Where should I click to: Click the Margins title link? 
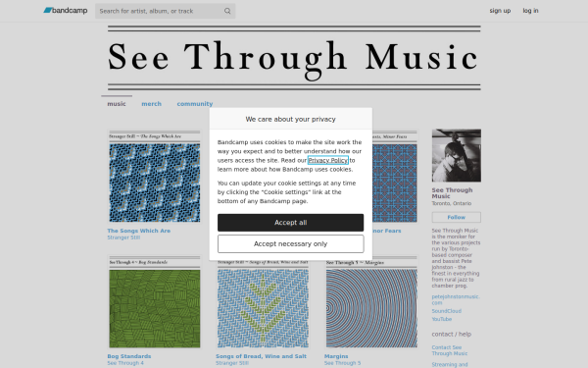point(336,356)
